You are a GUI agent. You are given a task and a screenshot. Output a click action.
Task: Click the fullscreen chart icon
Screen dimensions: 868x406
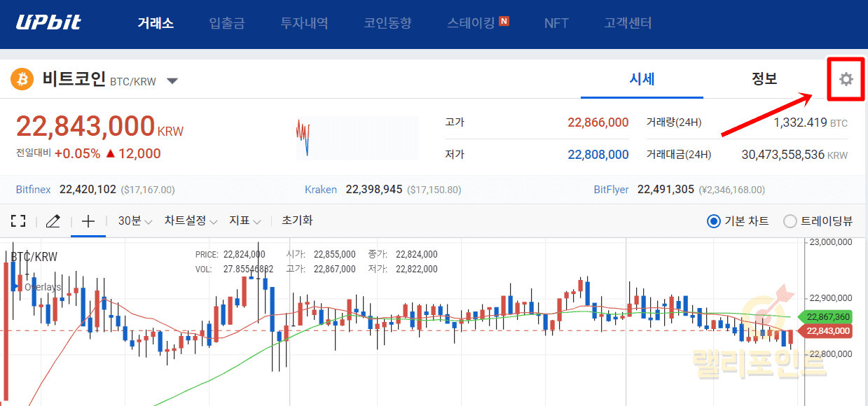pyautogui.click(x=18, y=221)
